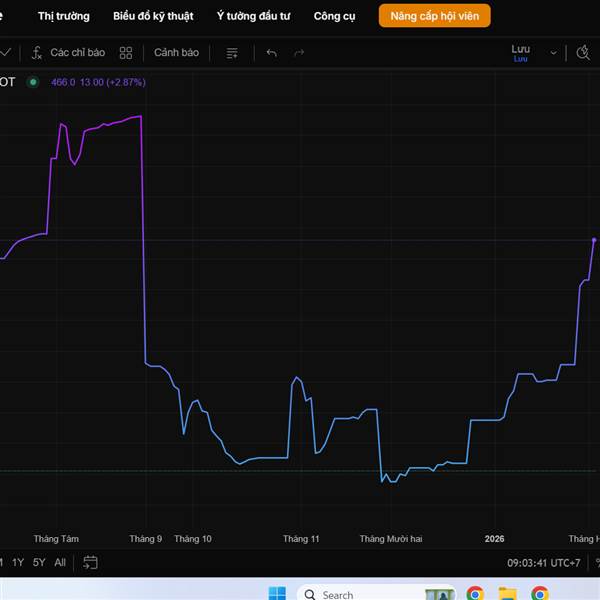Image resolution: width=600 pixels, height=600 pixels.
Task: Open the timezone UTC+7 selector
Action: [x=544, y=563]
